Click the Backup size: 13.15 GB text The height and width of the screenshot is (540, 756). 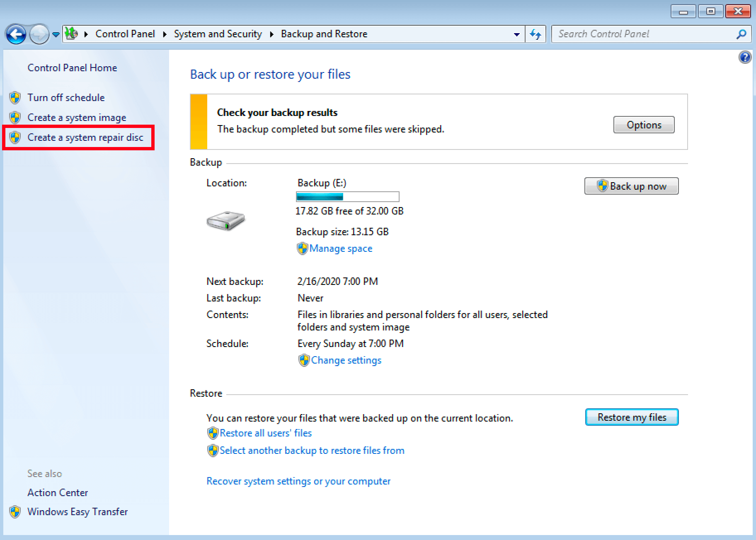coord(342,232)
